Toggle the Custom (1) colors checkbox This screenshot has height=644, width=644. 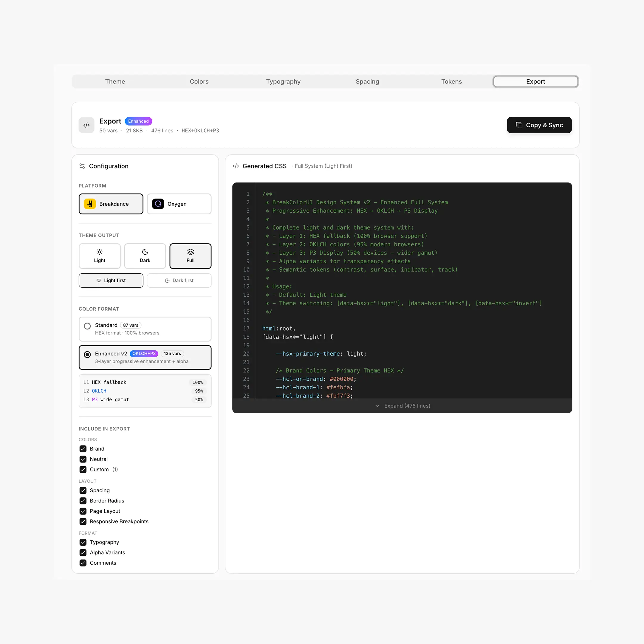point(83,470)
